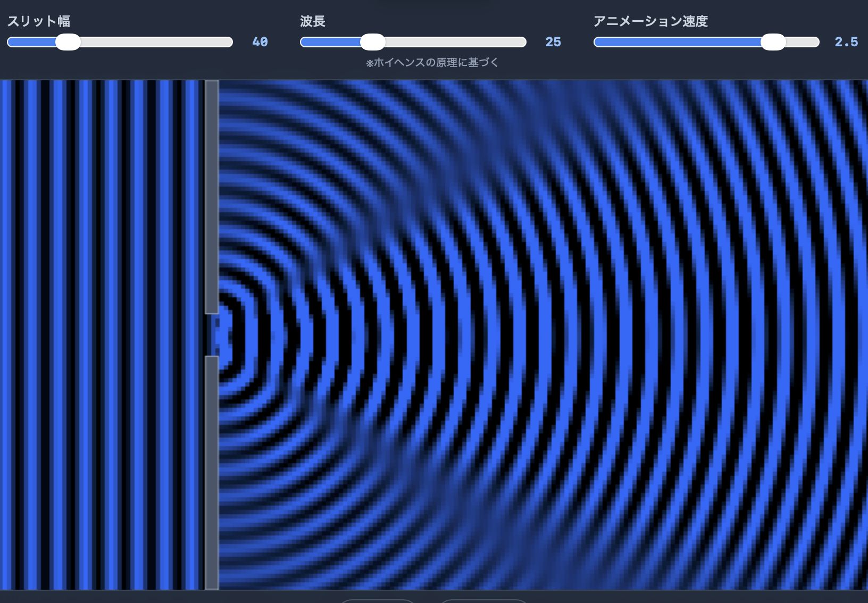Image resolution: width=868 pixels, height=603 pixels.
Task: Click the アニメーション速度 slider thumb
Action: (773, 42)
